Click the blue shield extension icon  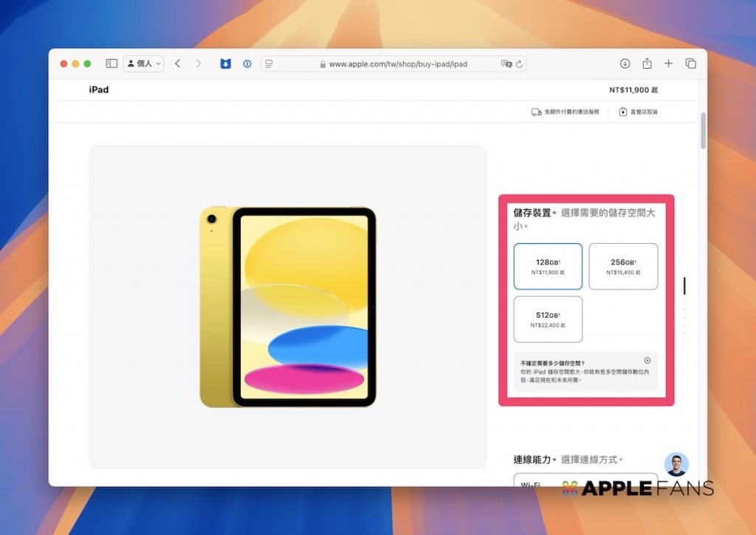point(226,64)
